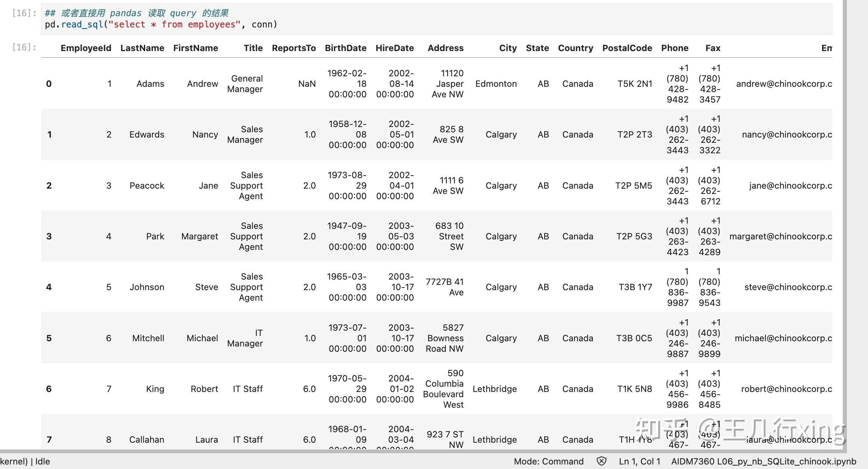This screenshot has height=469, width=868.
Task: Click the State column header
Action: pyautogui.click(x=537, y=48)
